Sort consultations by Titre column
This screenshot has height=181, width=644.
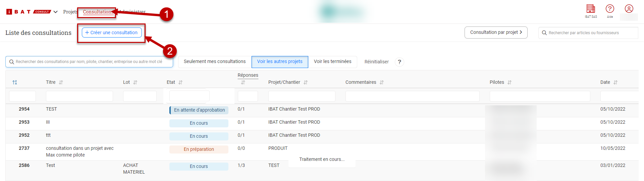(x=61, y=82)
